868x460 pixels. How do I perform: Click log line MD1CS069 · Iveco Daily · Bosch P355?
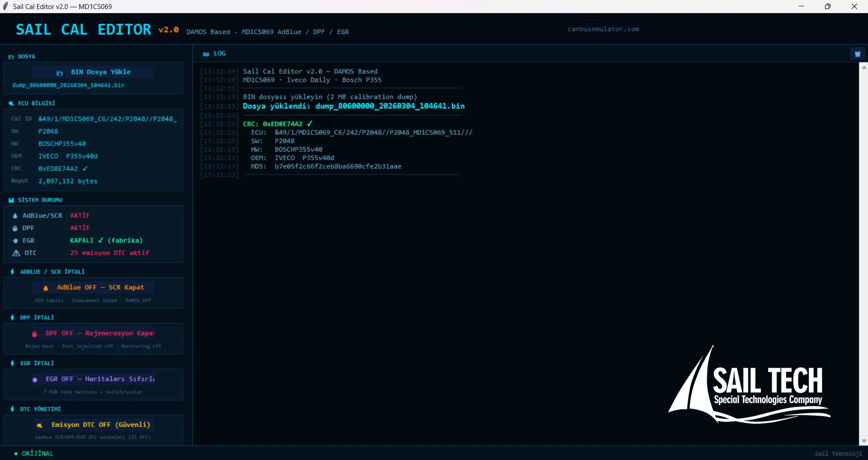pos(312,80)
